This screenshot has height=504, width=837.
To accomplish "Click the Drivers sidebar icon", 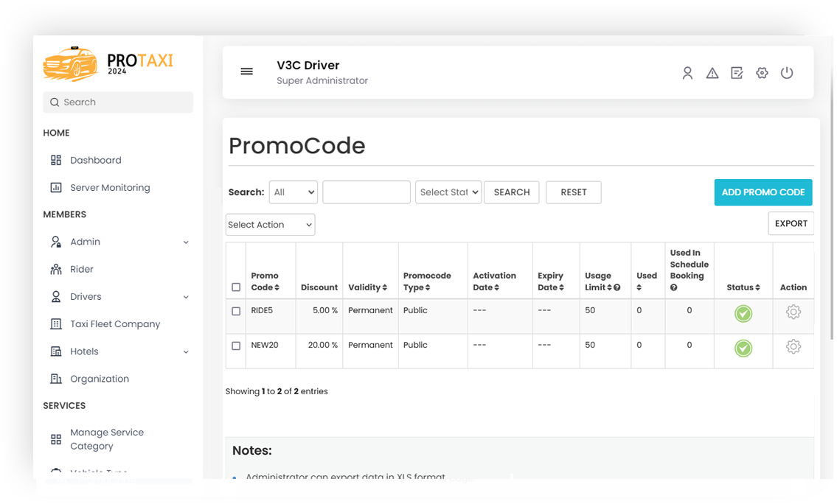I will 56,296.
